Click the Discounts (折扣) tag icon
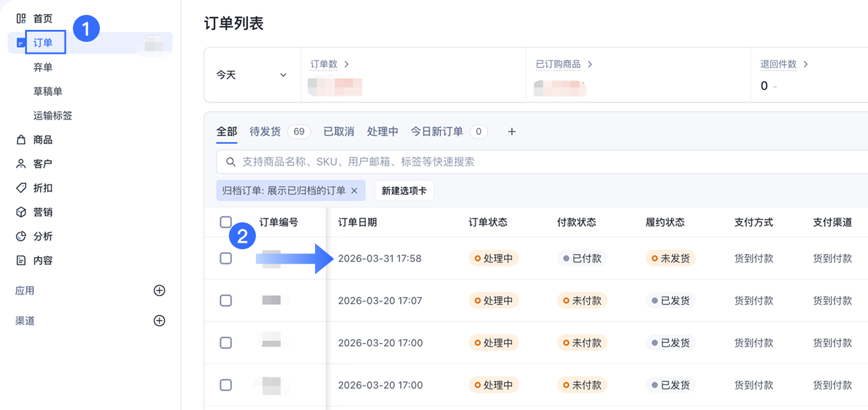 21,188
